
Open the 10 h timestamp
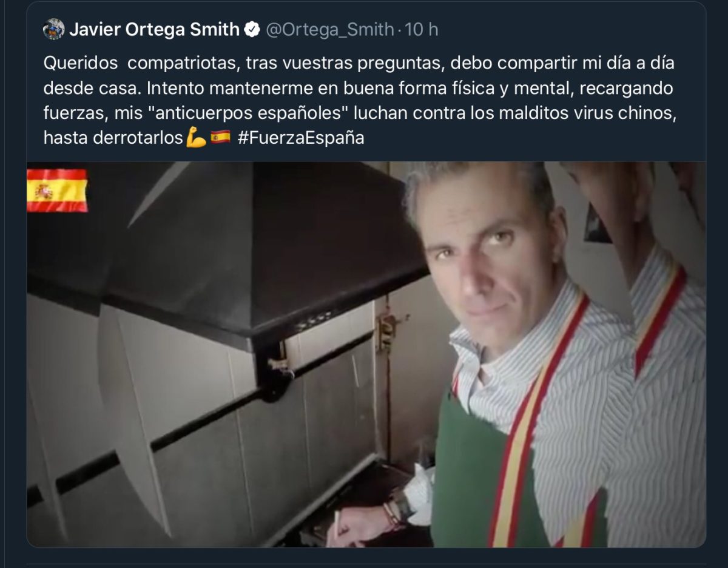point(421,29)
